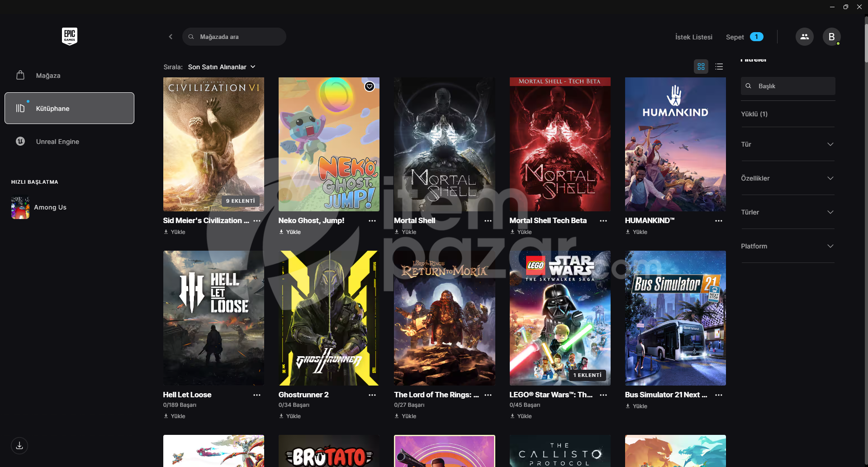Screen dimensions: 868x467
Task: Click the 1 EKLENTİ badge on LEGO Star Wars
Action: click(587, 375)
